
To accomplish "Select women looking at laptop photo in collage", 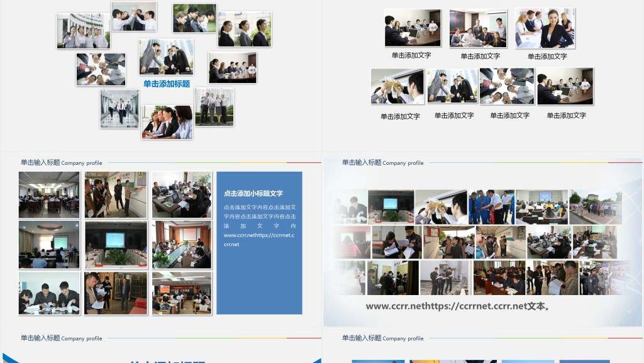I will 167,122.
